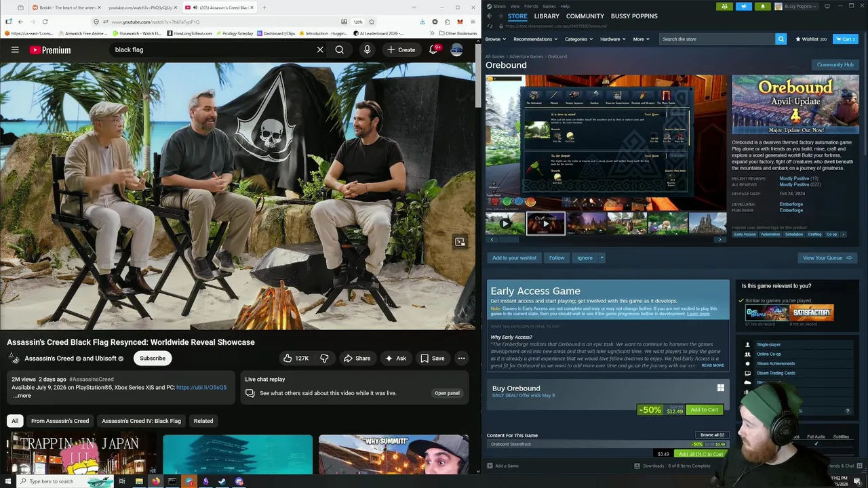Like the Assassin's Creed video
Viewport: 868px width, 488px height.
[295, 358]
